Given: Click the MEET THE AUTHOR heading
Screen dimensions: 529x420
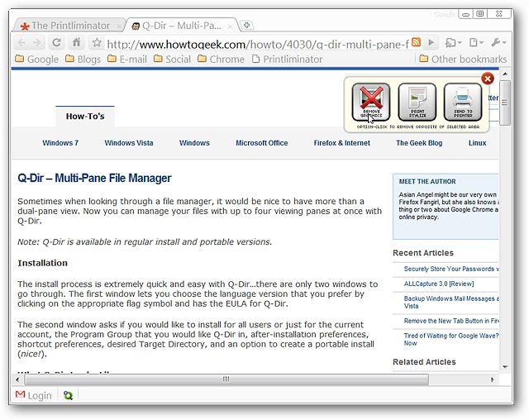Looking at the screenshot, I should click(427, 182).
